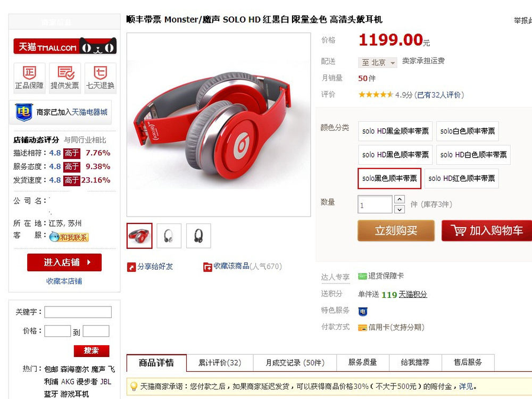Click the 正品保障 badge icon
The height and width of the screenshot is (399, 532).
point(29,72)
